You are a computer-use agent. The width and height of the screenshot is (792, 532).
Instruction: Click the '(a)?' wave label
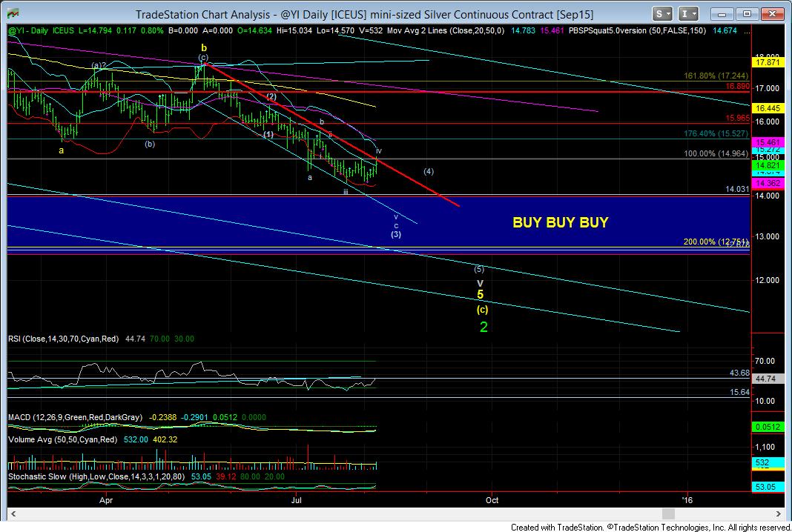[x=99, y=65]
